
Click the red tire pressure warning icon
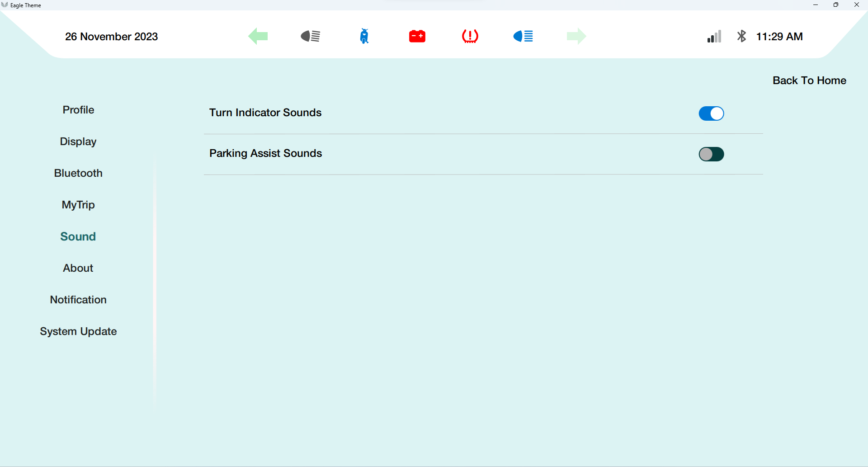point(470,36)
